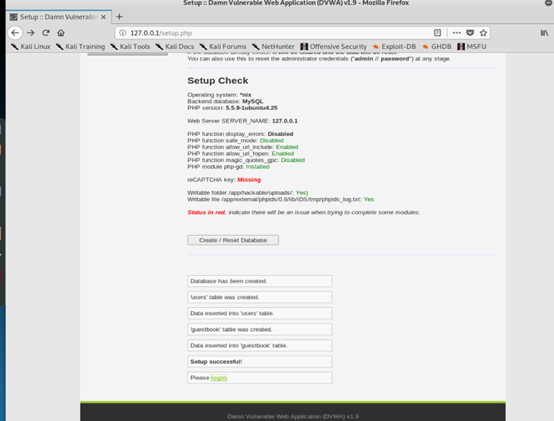The height and width of the screenshot is (421, 554).
Task: Click 'Database has been created.' message
Action: 260,281
